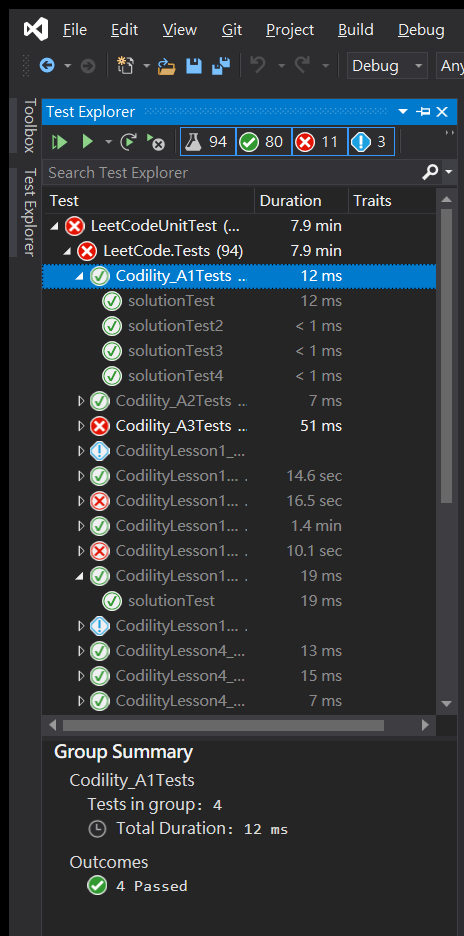This screenshot has width=464, height=936.
Task: Open the Debug menu
Action: 422,30
